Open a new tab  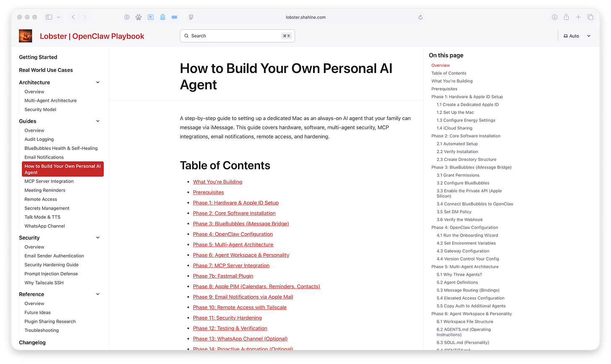578,17
